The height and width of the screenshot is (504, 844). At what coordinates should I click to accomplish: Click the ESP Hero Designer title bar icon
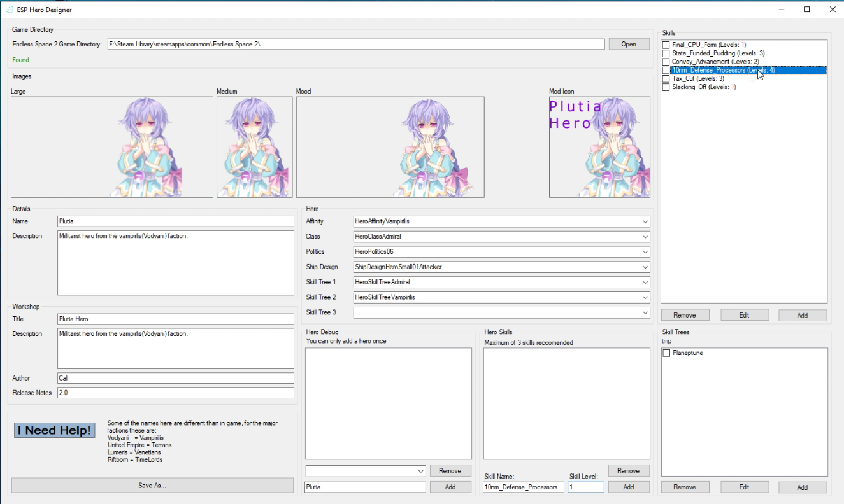[10, 10]
